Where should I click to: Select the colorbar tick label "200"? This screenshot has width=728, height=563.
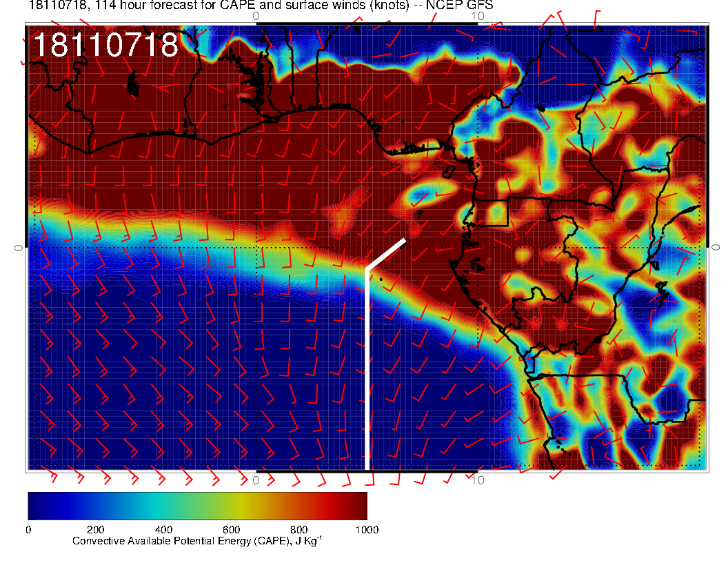(96, 530)
